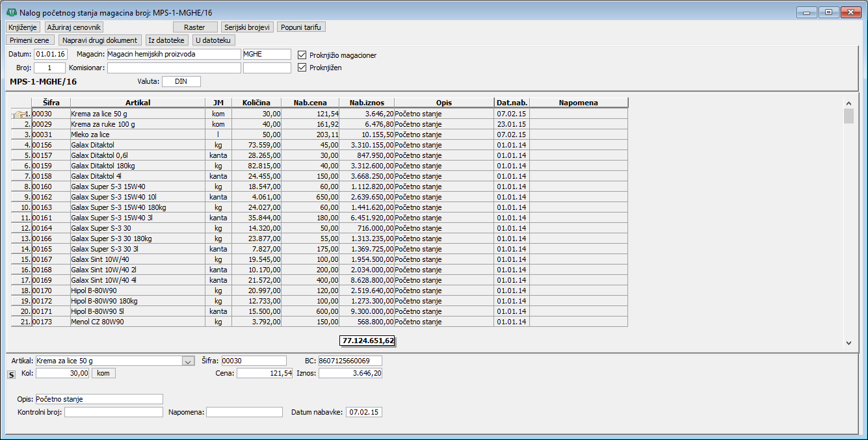The height and width of the screenshot is (440, 868).
Task: Click the application icon in title bar
Action: point(11,12)
